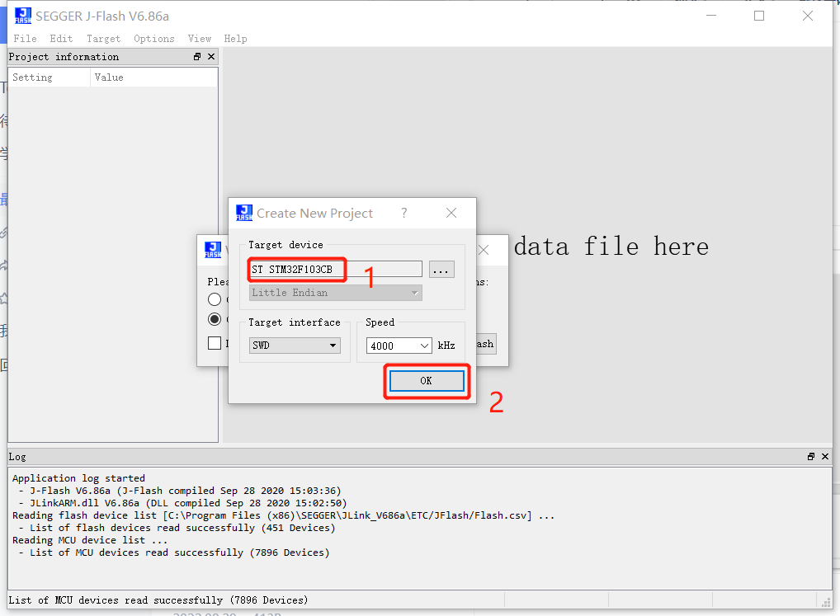Close the Project information panel

(211, 56)
